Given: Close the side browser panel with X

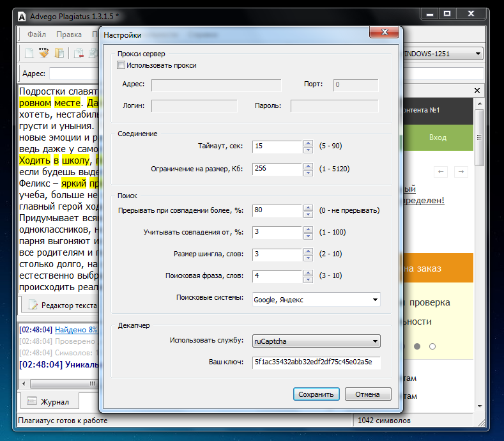Looking at the screenshot, I should click(x=476, y=91).
